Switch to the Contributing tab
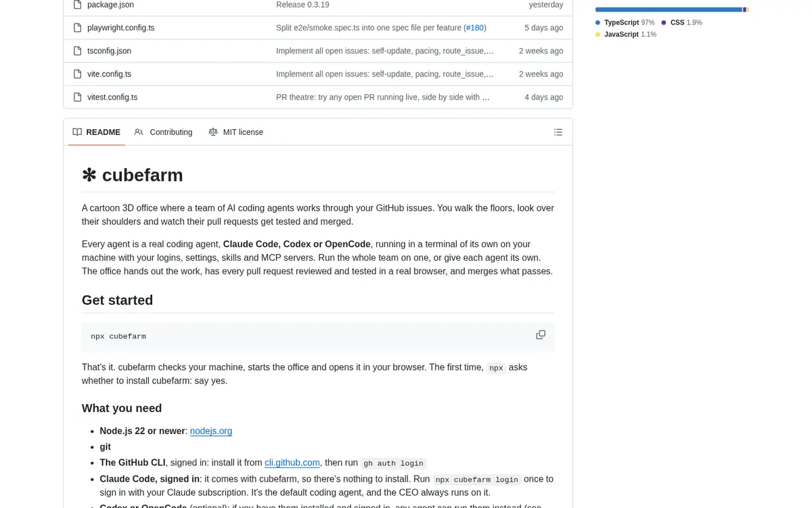812x508 pixels. [163, 132]
